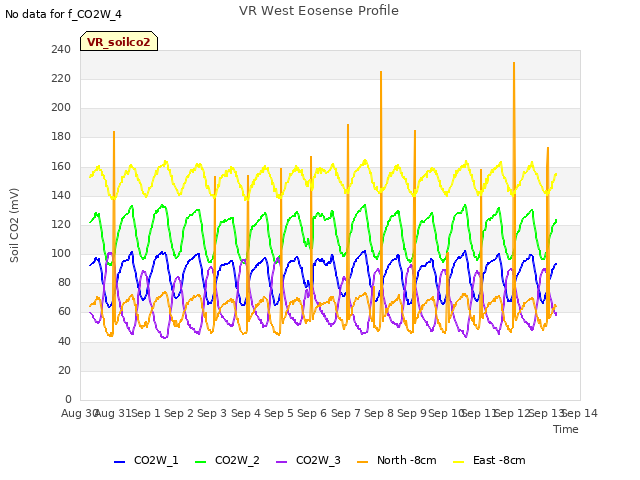Click the Sep 4 x-axis tick label
This screenshot has height=480, width=640.
click(x=246, y=413)
